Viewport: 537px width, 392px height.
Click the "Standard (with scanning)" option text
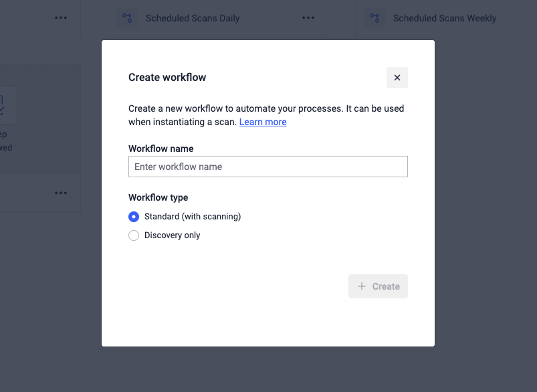pyautogui.click(x=193, y=217)
